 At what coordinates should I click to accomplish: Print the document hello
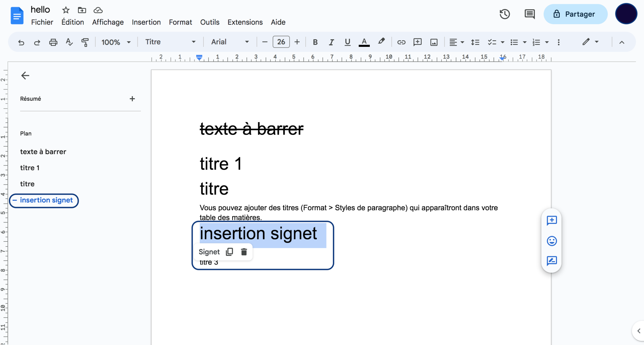[x=53, y=42]
